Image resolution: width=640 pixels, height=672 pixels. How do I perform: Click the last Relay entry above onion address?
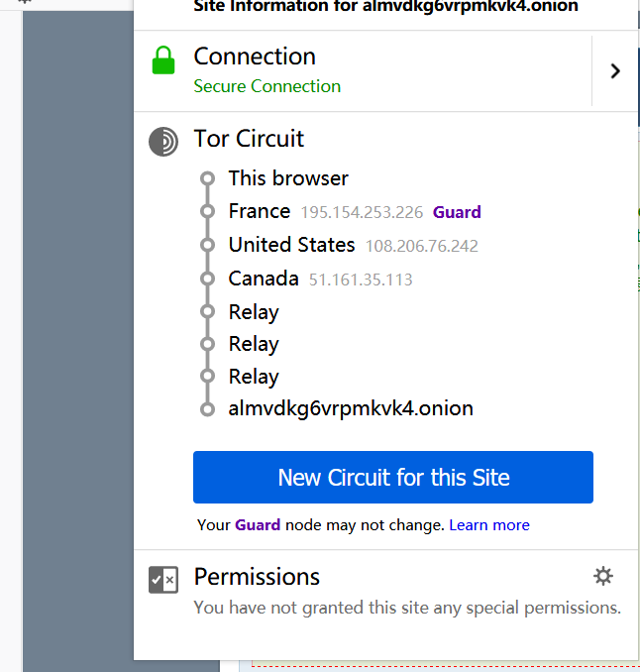coord(254,377)
